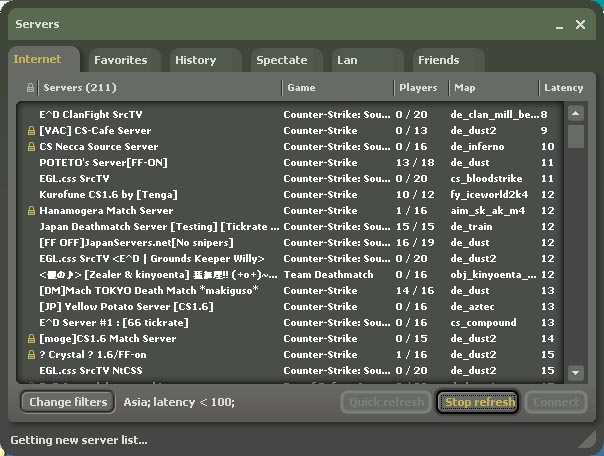Viewport: 604px width, 456px height.
Task: Click the aim_sk_ak_m4 map cell
Action: [488, 211]
